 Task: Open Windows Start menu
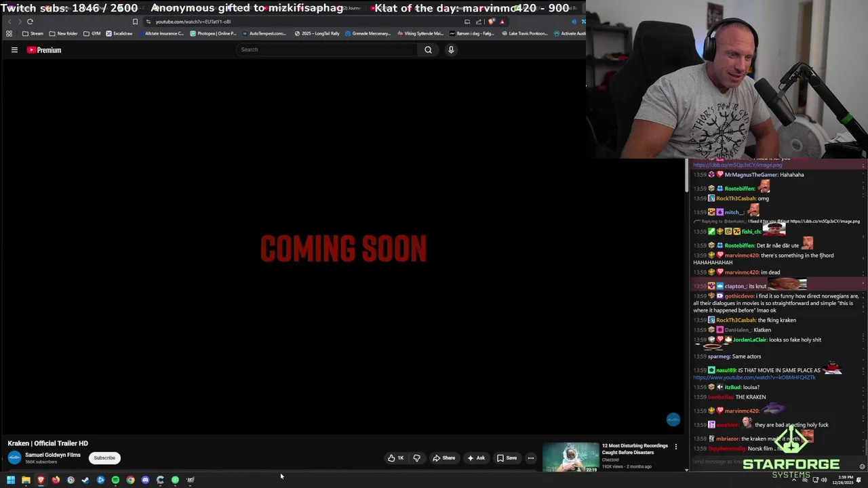pyautogui.click(x=11, y=480)
